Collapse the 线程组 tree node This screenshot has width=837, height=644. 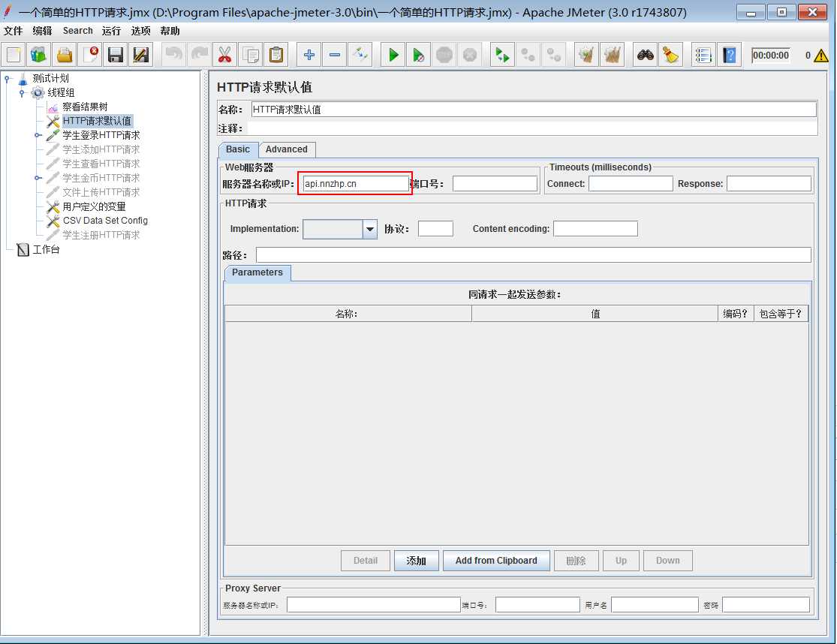(22, 93)
